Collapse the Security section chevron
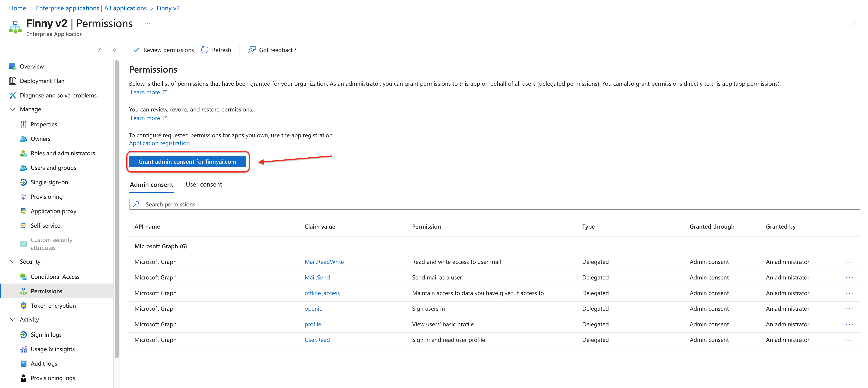The height and width of the screenshot is (388, 868). click(x=13, y=261)
